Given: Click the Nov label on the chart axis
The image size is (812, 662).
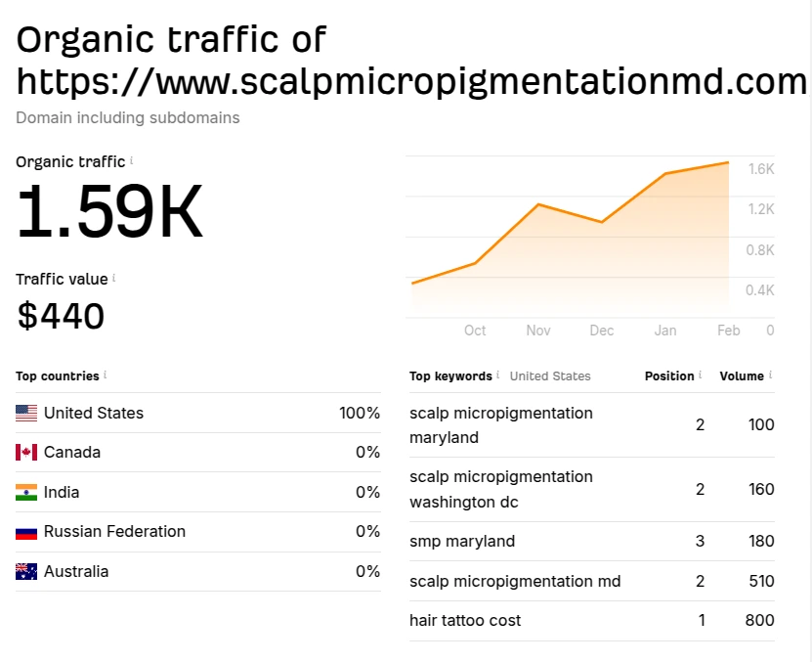Looking at the screenshot, I should pos(538,331).
